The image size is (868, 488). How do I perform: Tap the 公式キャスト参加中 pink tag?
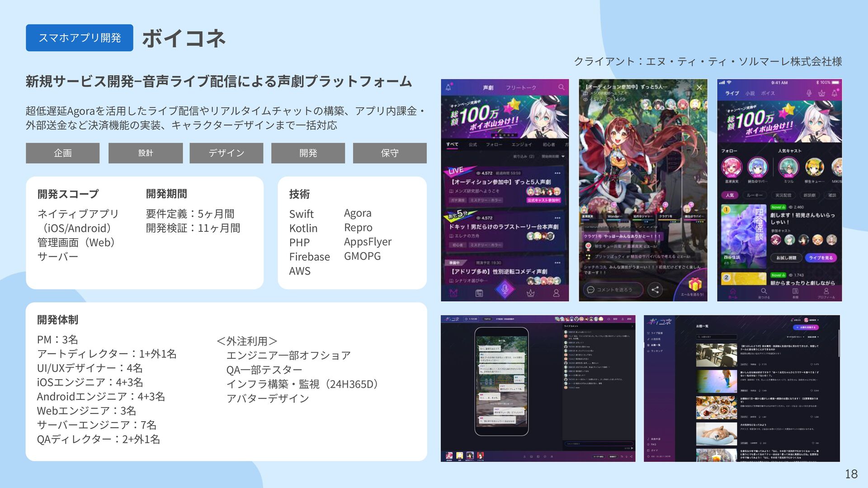click(x=544, y=200)
